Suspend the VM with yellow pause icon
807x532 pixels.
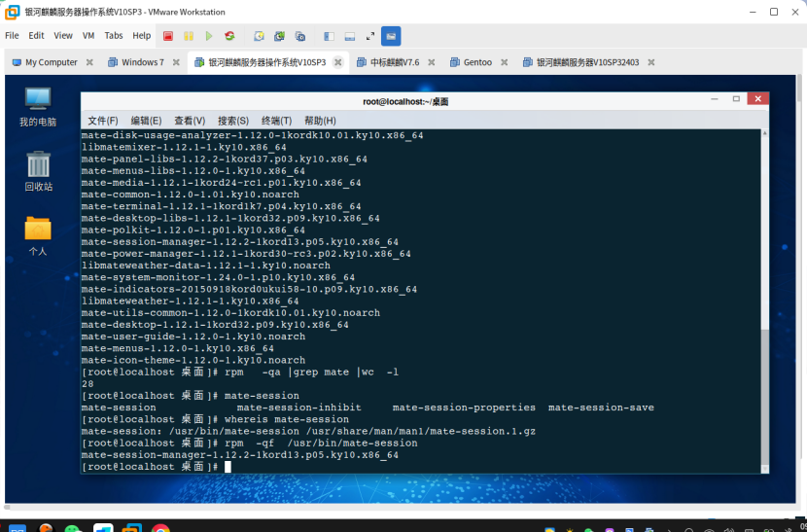[189, 36]
